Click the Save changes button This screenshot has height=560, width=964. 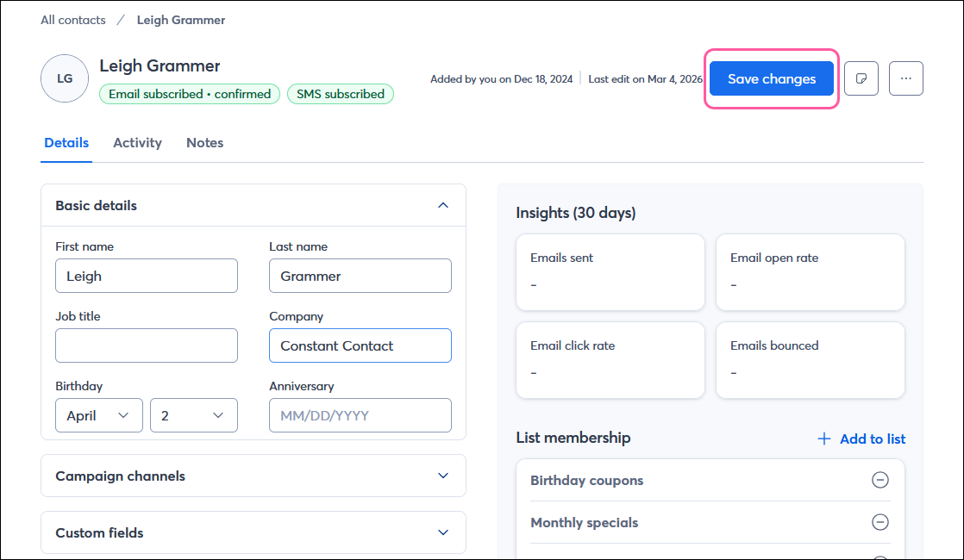click(x=771, y=78)
